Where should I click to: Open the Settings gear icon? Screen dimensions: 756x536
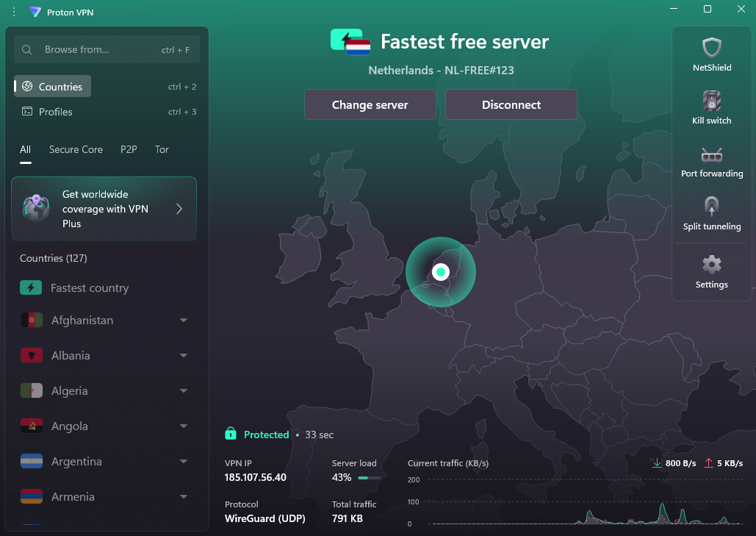click(712, 265)
